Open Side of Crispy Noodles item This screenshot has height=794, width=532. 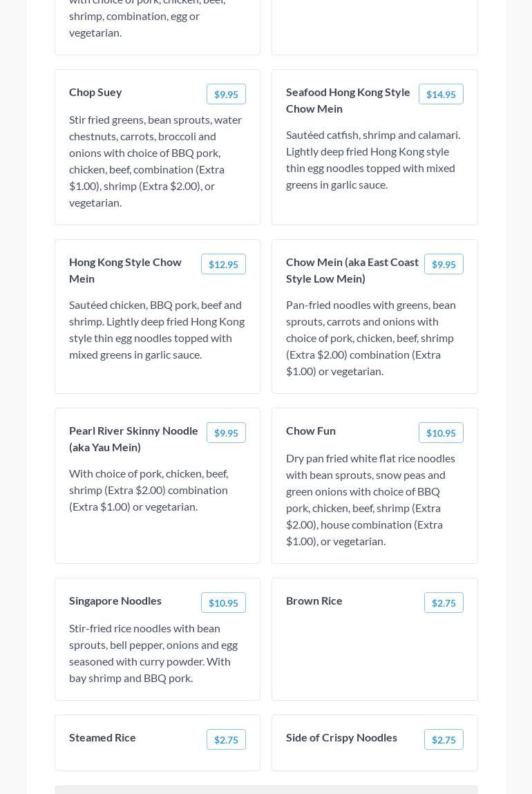[341, 737]
